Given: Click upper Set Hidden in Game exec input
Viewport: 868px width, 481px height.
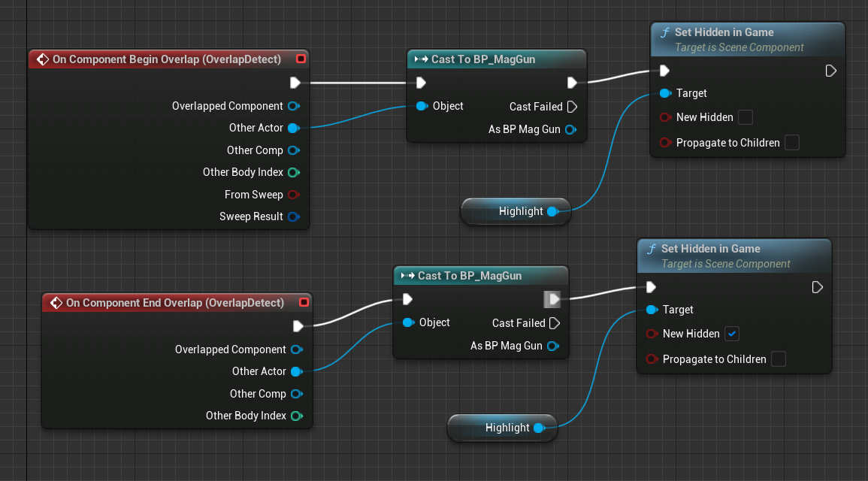Looking at the screenshot, I should [x=664, y=71].
